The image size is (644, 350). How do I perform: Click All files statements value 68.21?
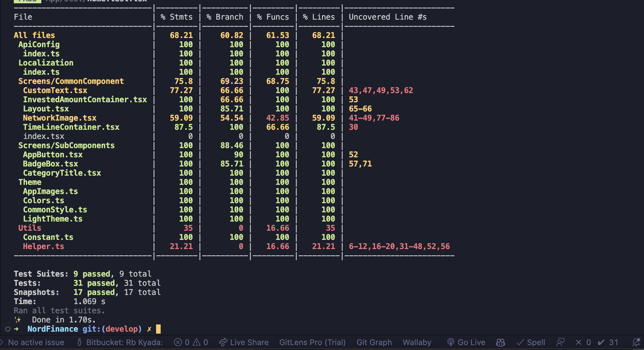pos(181,35)
